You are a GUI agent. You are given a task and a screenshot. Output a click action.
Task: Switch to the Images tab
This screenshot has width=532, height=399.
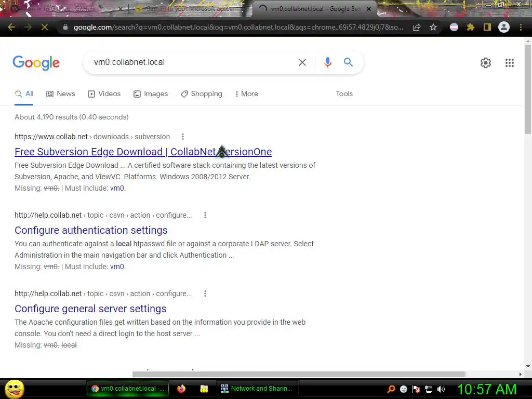click(x=151, y=94)
